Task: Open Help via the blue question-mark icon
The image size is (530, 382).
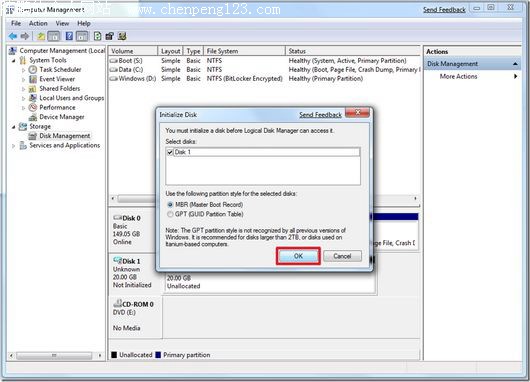Action: [x=69, y=36]
